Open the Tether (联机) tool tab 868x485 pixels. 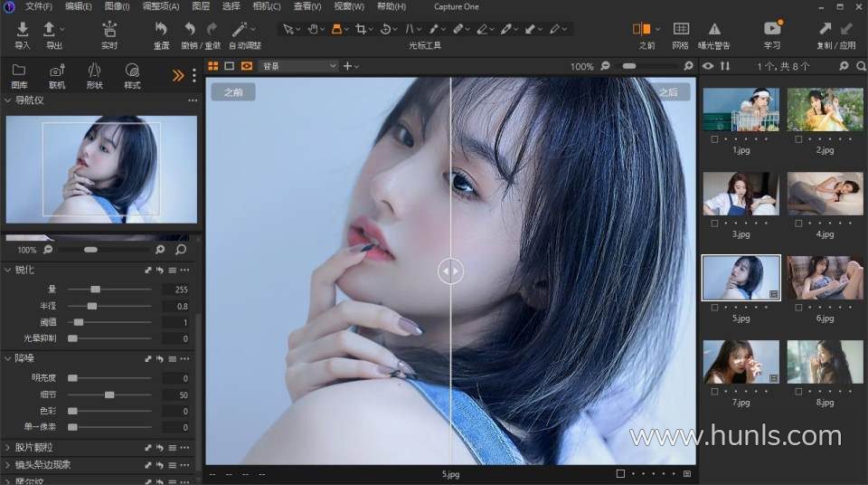[57, 75]
